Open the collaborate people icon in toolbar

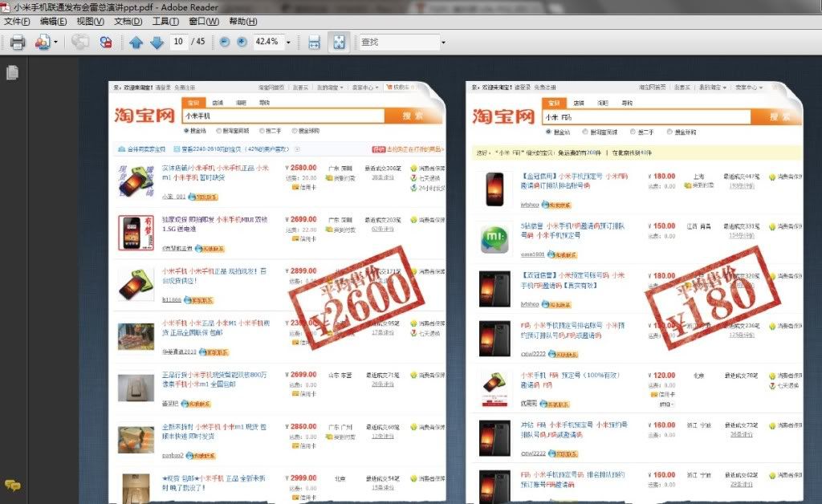pos(42,42)
